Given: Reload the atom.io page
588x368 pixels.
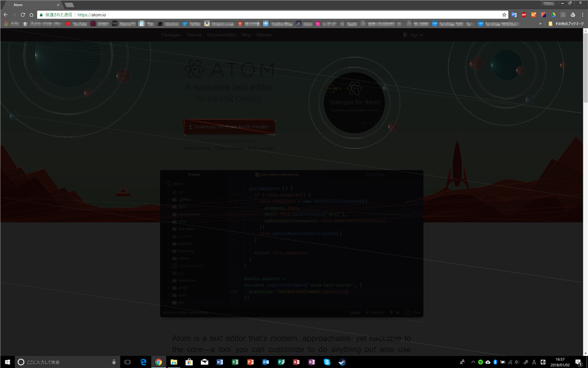Looking at the screenshot, I should pos(23,14).
